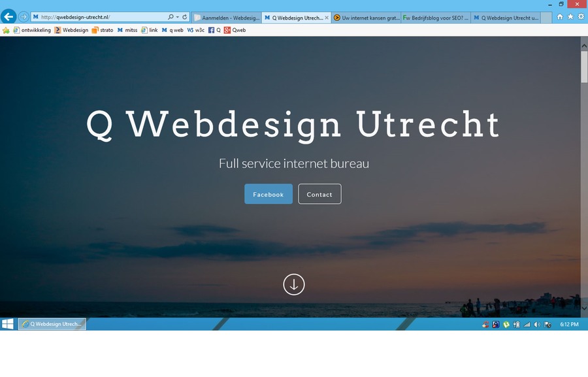Click the scroll-down arrow on the webpage
588x377 pixels.
coord(293,284)
